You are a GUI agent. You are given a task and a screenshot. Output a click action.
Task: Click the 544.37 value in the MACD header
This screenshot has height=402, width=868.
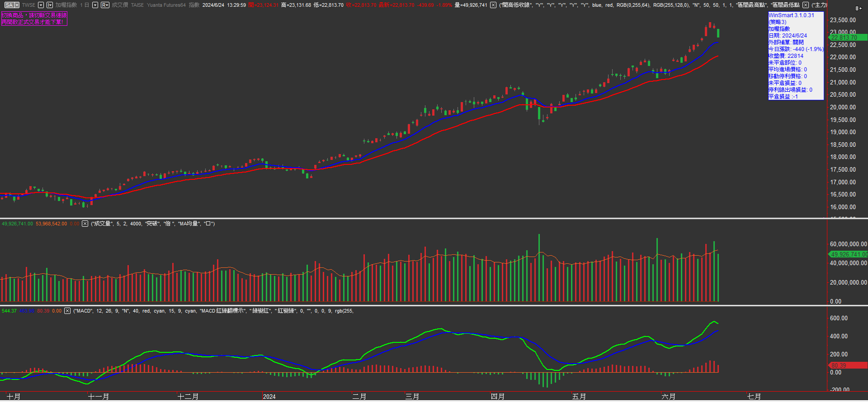pos(9,311)
